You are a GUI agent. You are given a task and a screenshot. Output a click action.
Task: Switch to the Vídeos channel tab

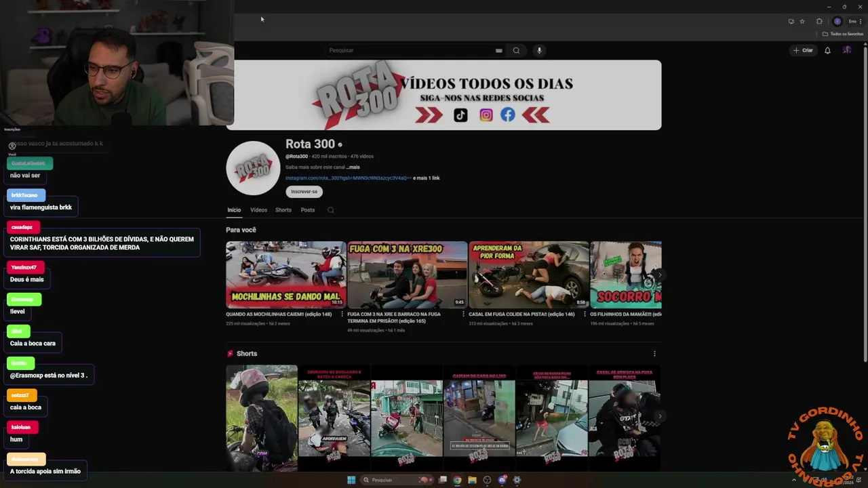(x=258, y=210)
